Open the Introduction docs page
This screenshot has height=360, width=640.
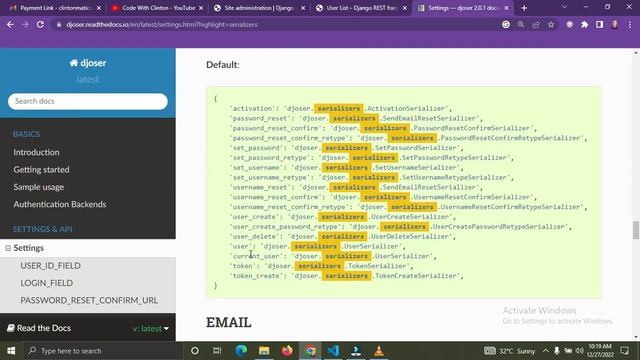(x=36, y=152)
